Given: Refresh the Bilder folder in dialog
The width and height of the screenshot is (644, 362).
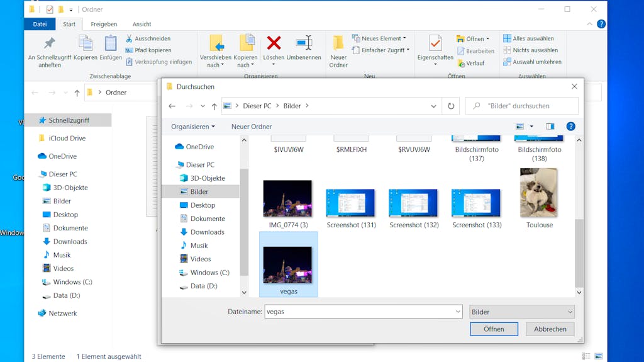Looking at the screenshot, I should (451, 106).
